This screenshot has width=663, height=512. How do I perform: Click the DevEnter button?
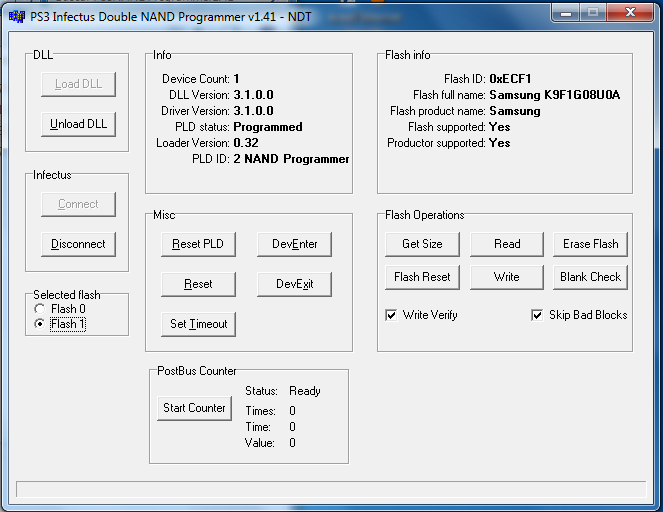[x=294, y=244]
